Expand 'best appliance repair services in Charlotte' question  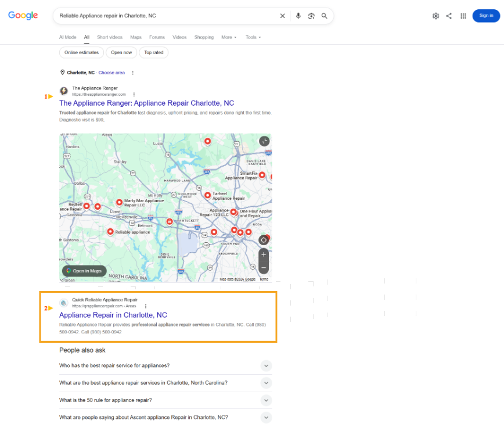click(x=165, y=383)
